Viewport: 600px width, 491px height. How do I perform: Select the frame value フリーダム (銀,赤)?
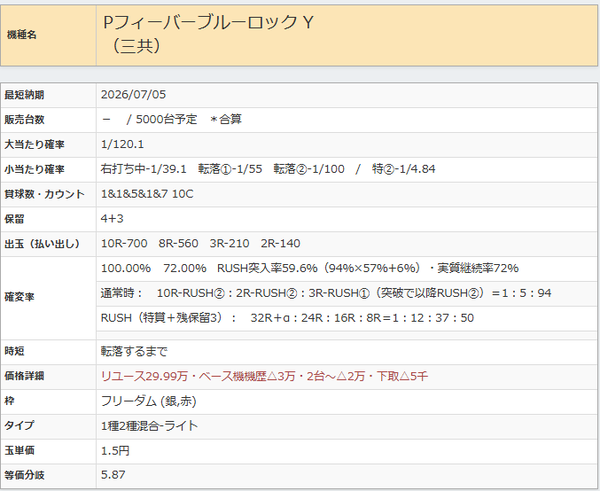click(x=149, y=401)
